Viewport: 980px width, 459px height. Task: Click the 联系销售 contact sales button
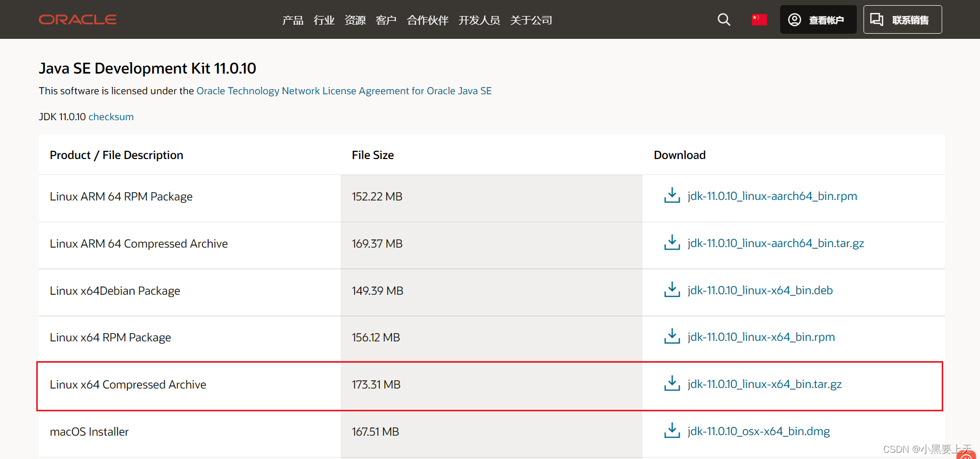tap(902, 20)
